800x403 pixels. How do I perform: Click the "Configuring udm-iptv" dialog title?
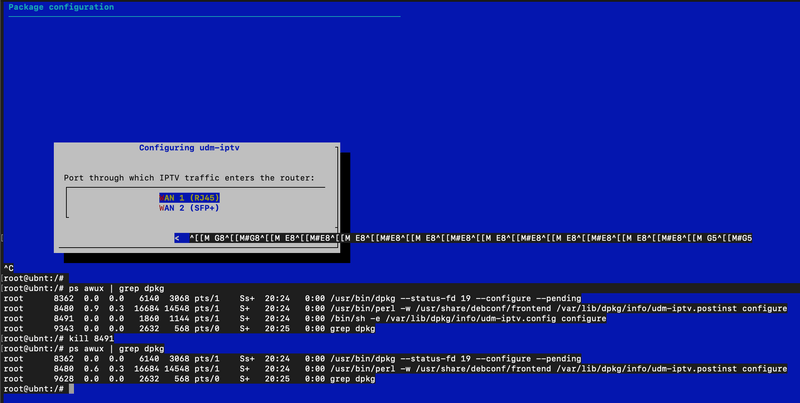(x=189, y=148)
